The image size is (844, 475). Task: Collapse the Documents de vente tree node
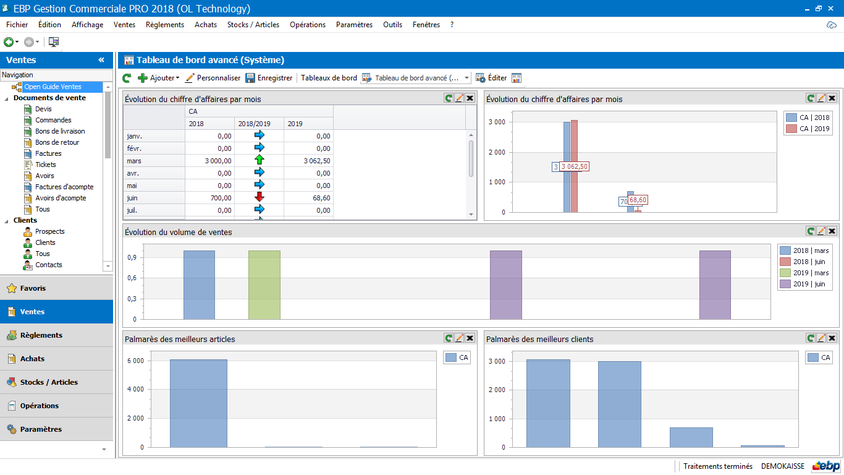6,99
